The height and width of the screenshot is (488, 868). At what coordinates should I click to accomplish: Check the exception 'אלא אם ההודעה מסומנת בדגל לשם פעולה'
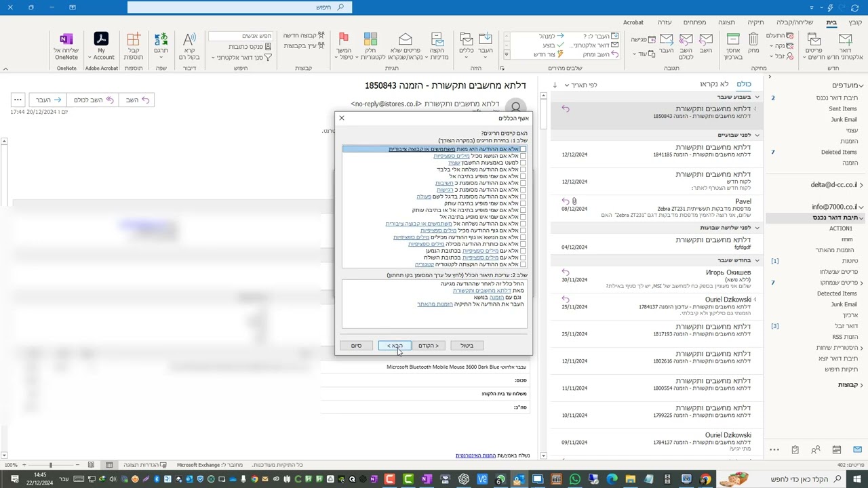pos(523,197)
